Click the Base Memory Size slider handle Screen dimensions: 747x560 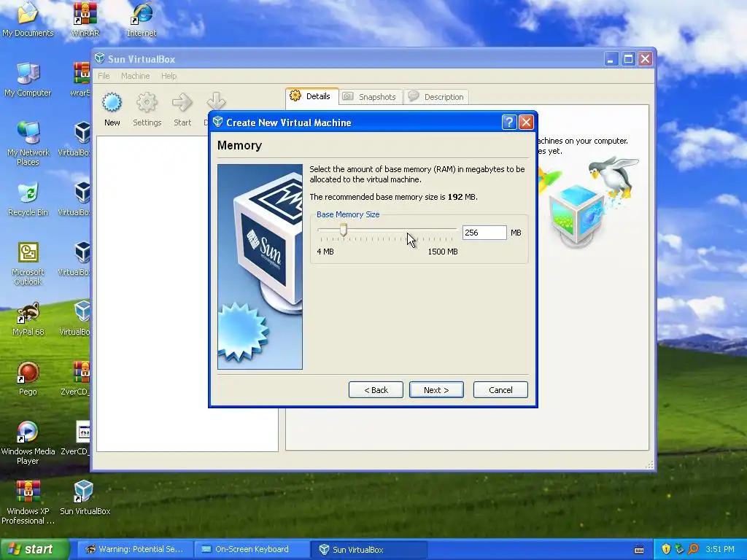tap(343, 230)
